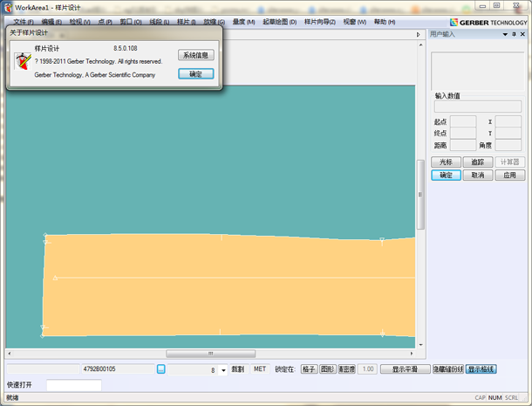Click the 4792B00105 piece name field
Viewport: 532px width, 406px height.
(118, 369)
